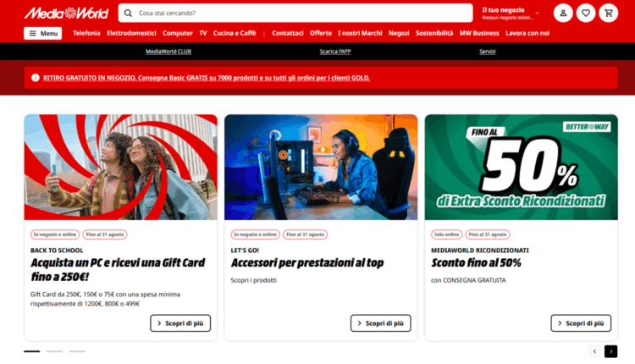Open Cucina e Caffè category

tap(235, 33)
